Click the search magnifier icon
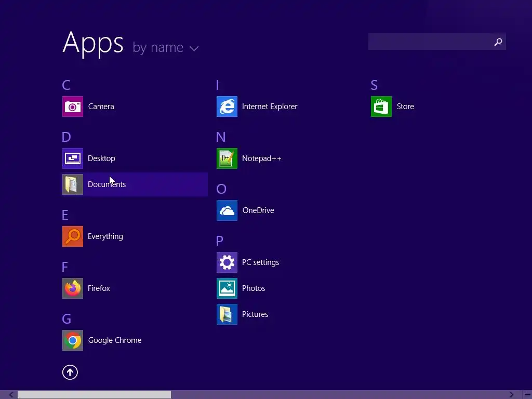Screen dimensions: 532x399 [x=498, y=42]
